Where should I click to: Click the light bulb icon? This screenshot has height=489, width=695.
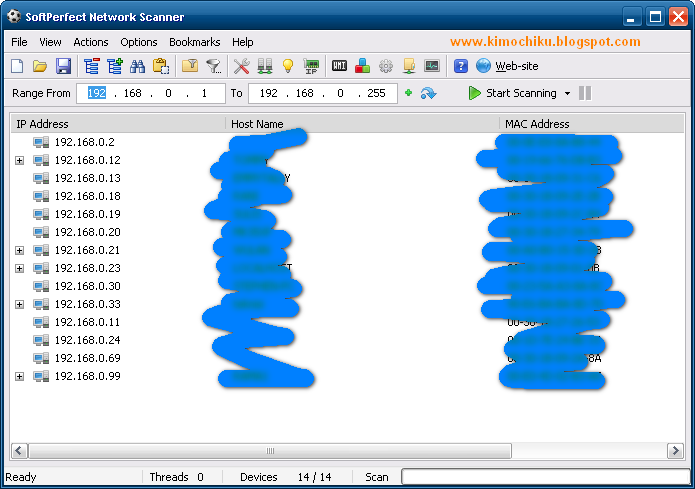click(x=288, y=67)
